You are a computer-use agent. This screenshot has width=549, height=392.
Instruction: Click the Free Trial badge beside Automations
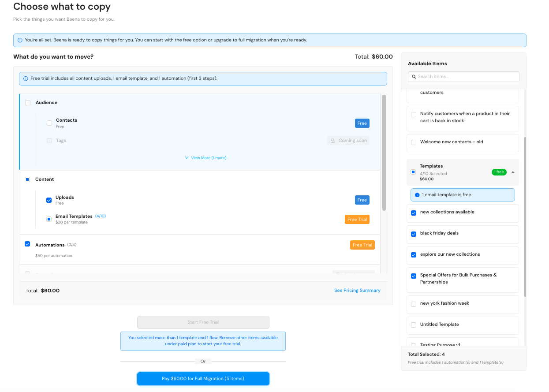pos(362,245)
